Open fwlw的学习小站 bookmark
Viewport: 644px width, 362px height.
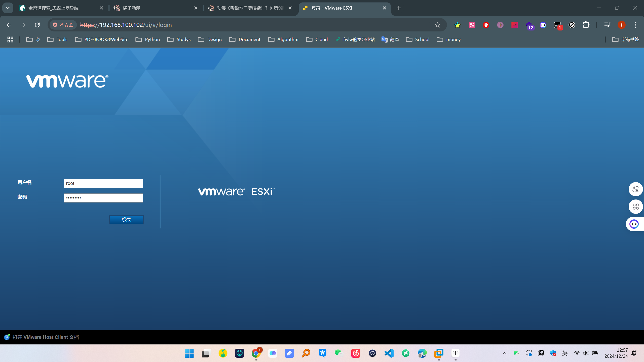coord(355,39)
